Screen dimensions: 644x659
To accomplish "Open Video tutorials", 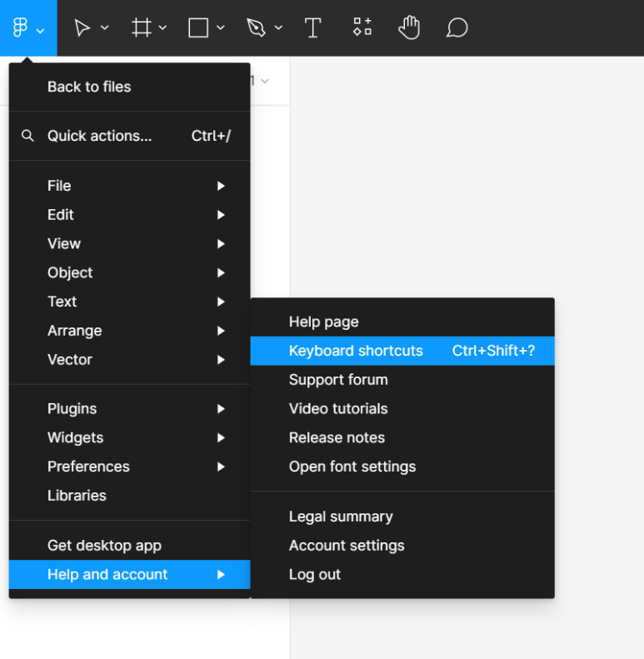I will click(402, 409).
